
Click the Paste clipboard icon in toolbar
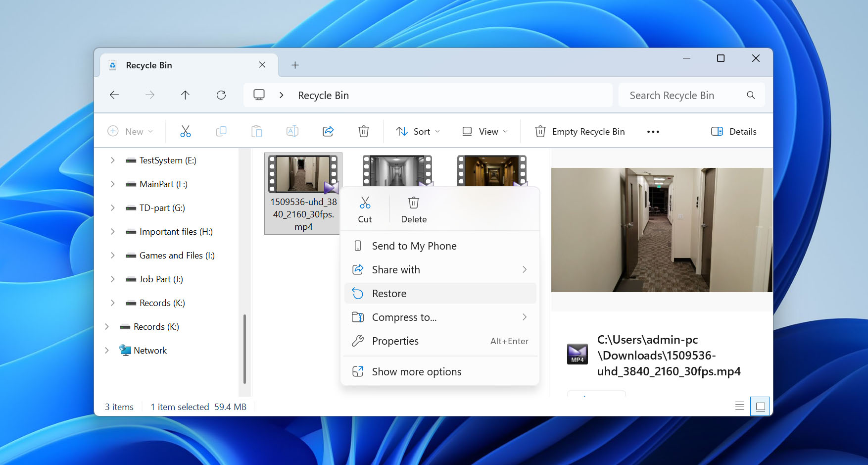[257, 131]
